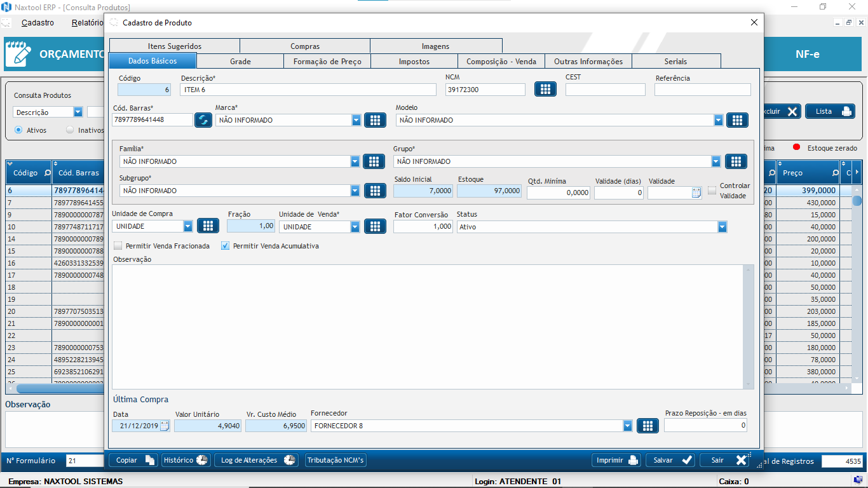Uncheck Permitir Venda Acumulativa

pyautogui.click(x=225, y=246)
